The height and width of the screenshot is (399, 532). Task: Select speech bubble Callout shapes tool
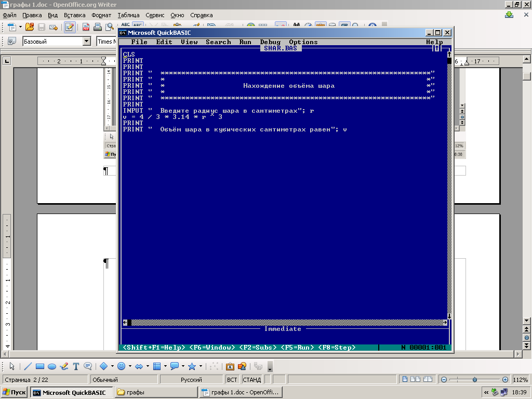(x=175, y=366)
